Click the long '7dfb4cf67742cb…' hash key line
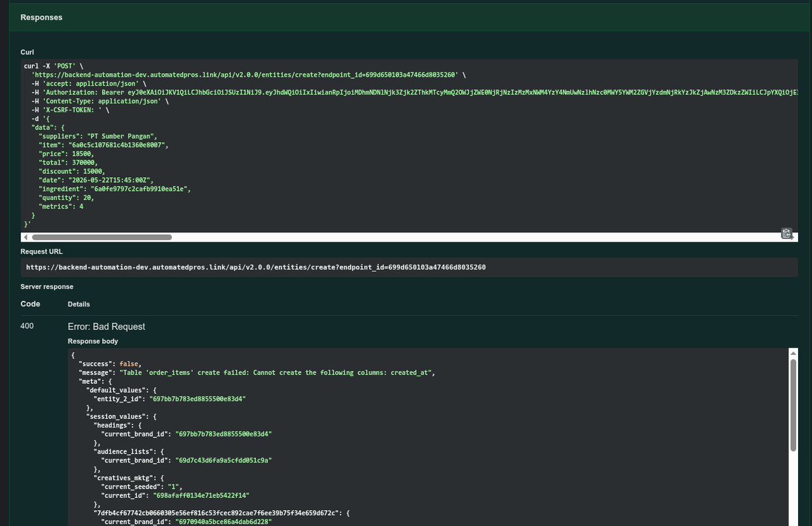The width and height of the screenshot is (812, 526). (222, 513)
